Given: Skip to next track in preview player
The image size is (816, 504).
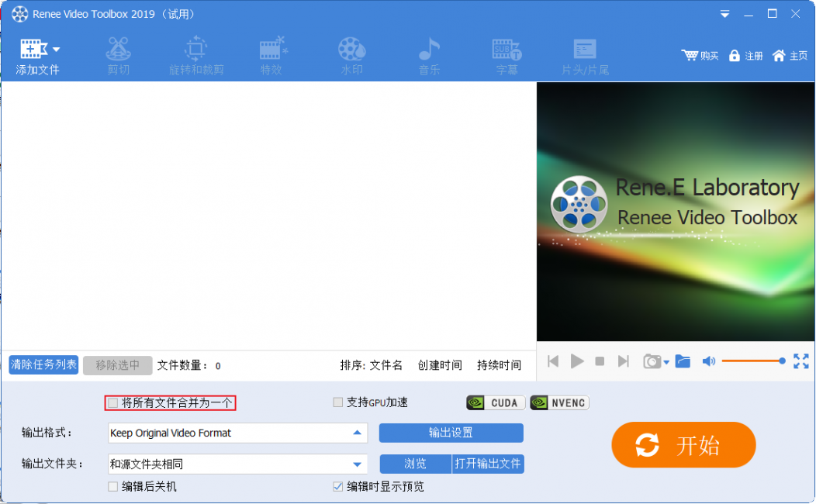Looking at the screenshot, I should [623, 361].
